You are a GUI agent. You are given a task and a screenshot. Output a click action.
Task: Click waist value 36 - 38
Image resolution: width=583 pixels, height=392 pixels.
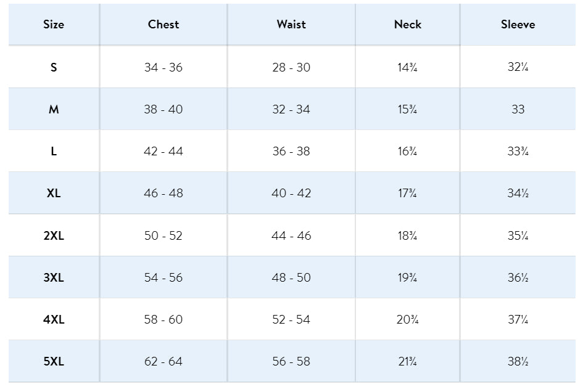291,151
